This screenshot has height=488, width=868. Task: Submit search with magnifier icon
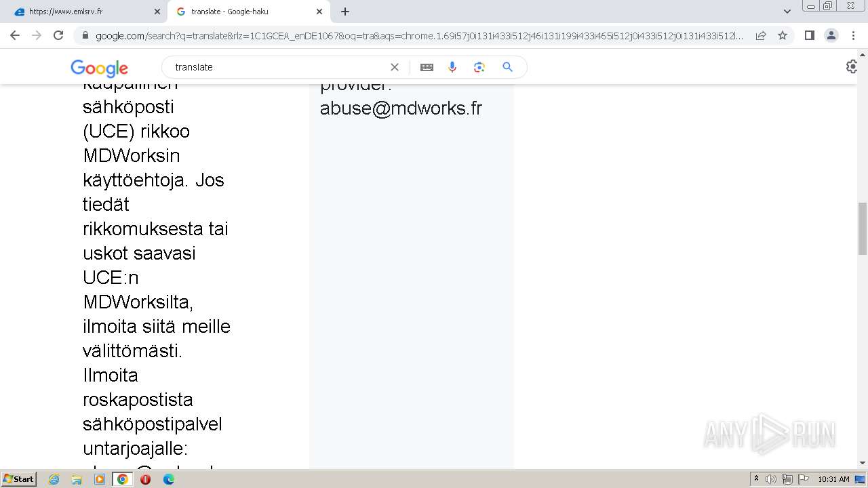pyautogui.click(x=507, y=67)
